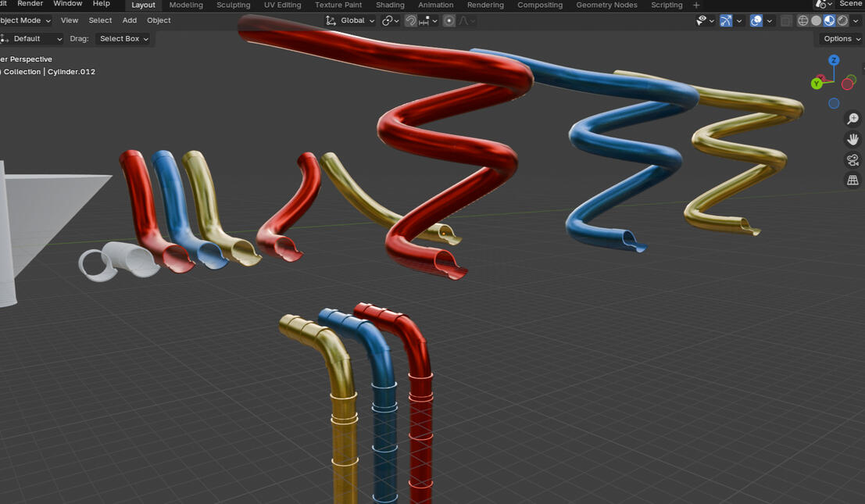Switch to the Texture Paint workspace tab
This screenshot has width=865, height=504.
pos(338,5)
